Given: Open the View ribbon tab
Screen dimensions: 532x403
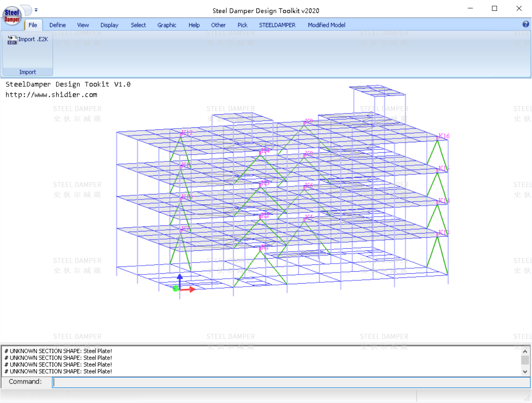Looking at the screenshot, I should pos(83,25).
